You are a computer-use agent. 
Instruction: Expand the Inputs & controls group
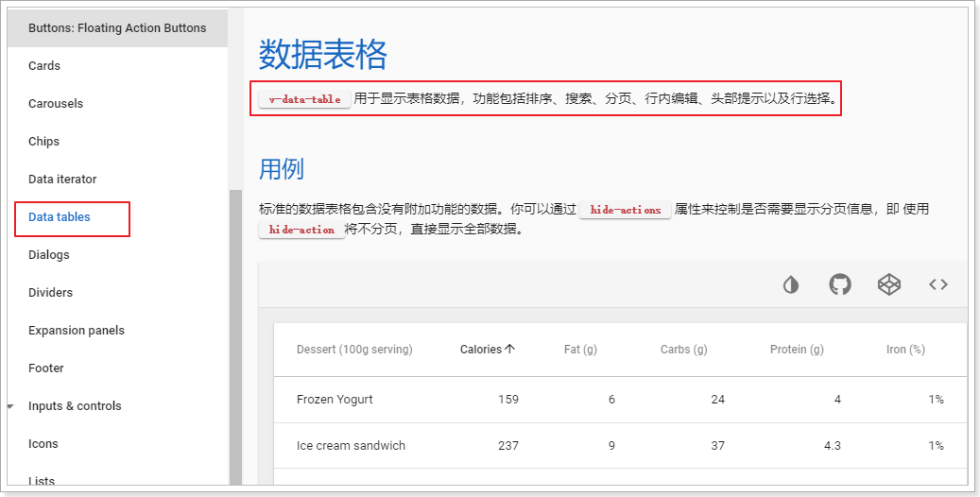pos(11,406)
